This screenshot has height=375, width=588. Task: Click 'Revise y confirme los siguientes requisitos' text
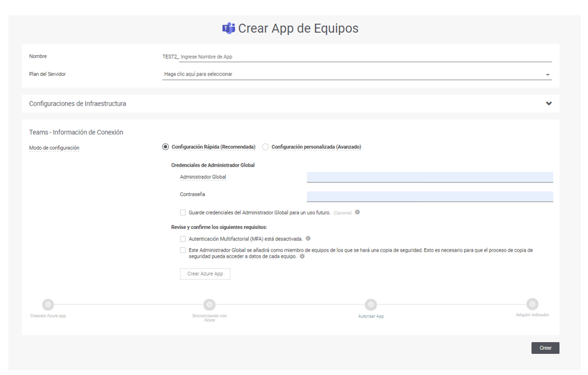pos(219,227)
